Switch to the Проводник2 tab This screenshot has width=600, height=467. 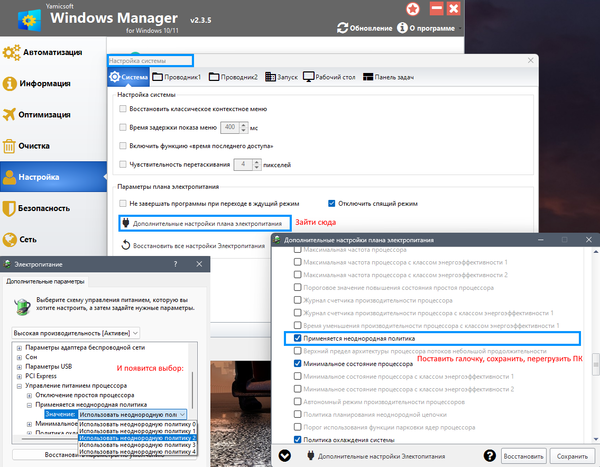pos(233,77)
